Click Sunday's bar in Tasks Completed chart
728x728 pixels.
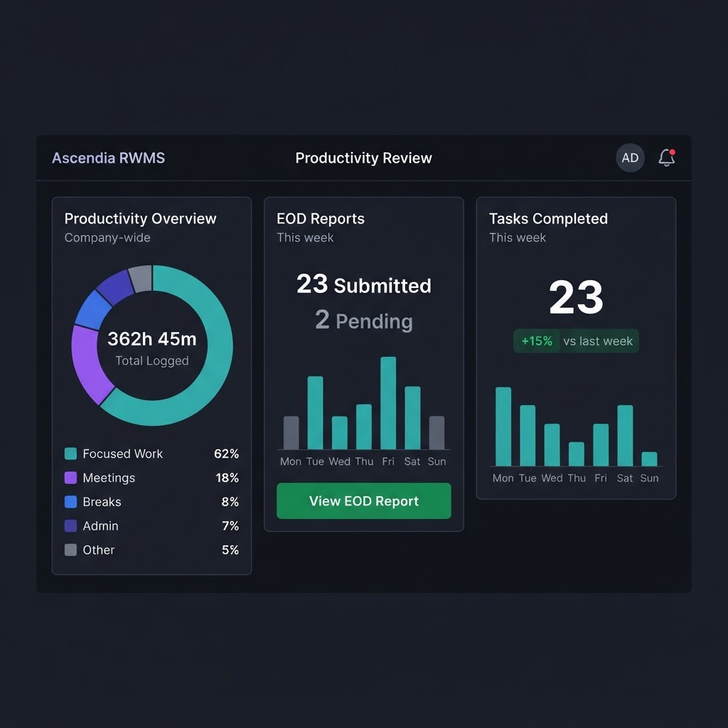click(649, 459)
